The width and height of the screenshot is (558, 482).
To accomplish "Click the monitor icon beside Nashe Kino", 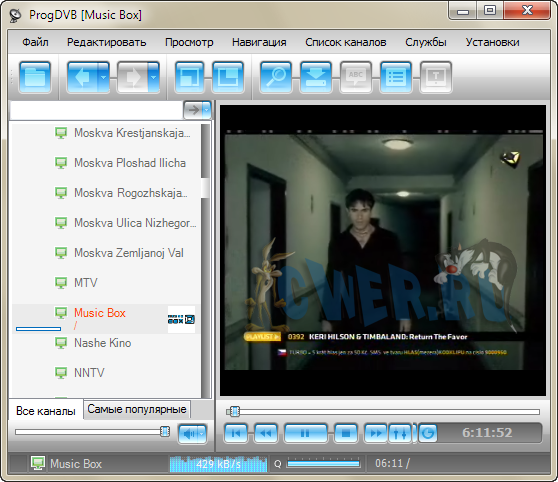I will click(x=61, y=343).
